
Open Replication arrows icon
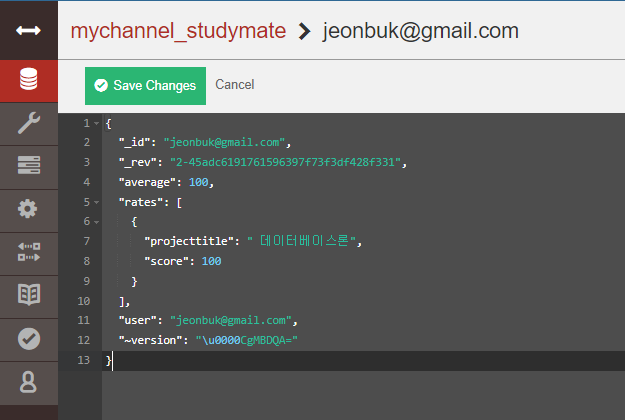28,252
